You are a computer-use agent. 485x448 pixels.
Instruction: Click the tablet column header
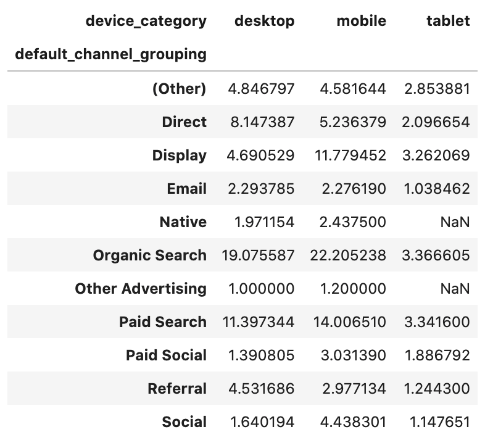click(x=448, y=21)
